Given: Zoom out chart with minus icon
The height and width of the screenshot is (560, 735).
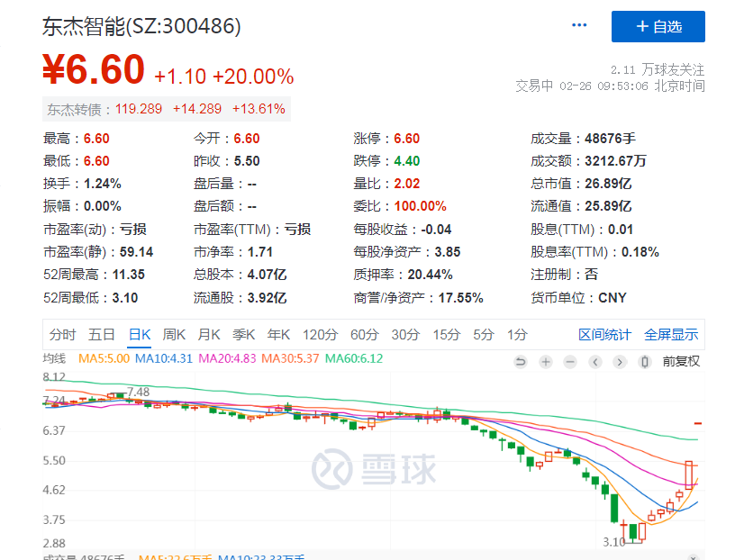Looking at the screenshot, I should click(x=570, y=362).
